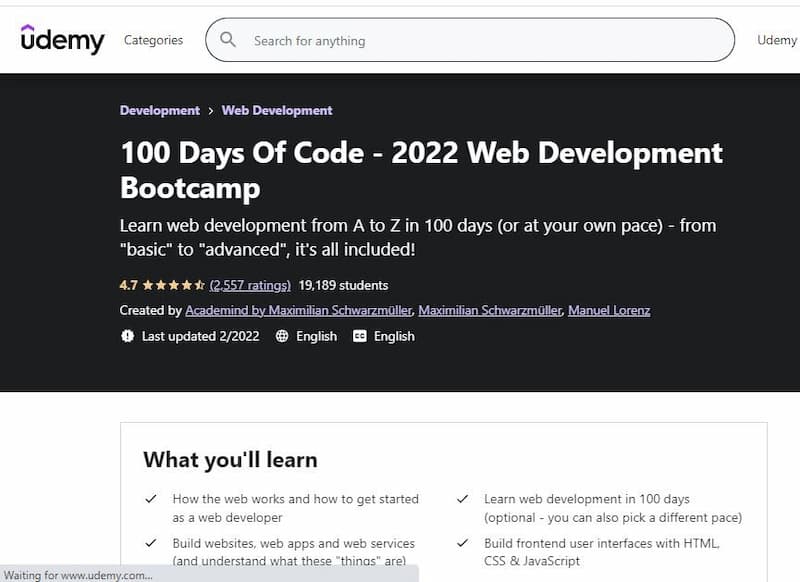
Task: Open Academind by Maximilian Schwarzmüller profile
Action: coord(298,310)
